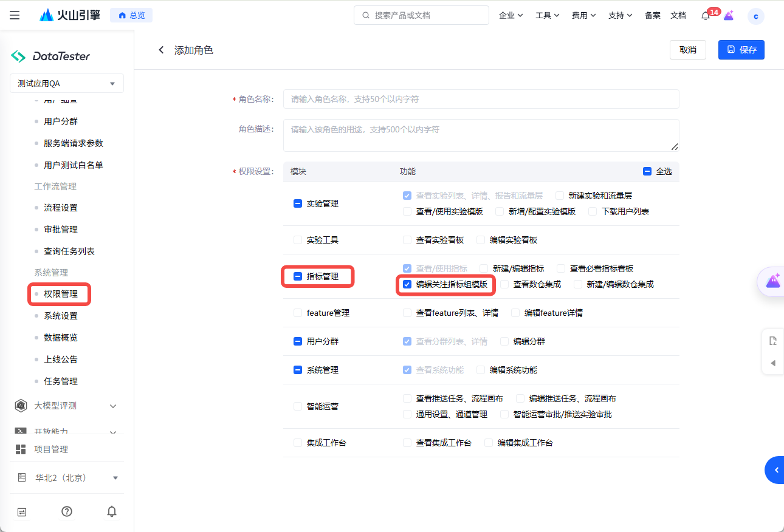
Task: Click the 角色名称 input field
Action: (481, 99)
